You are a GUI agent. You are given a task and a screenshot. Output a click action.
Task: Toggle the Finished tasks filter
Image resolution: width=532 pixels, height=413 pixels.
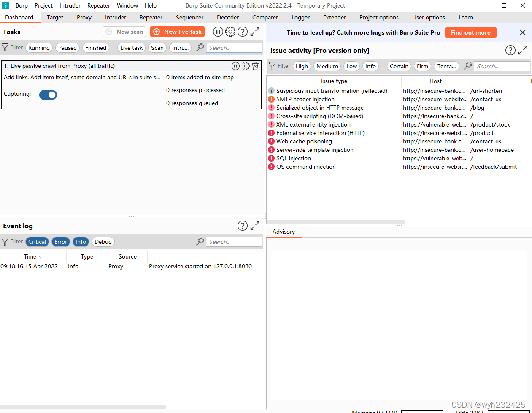coord(96,48)
